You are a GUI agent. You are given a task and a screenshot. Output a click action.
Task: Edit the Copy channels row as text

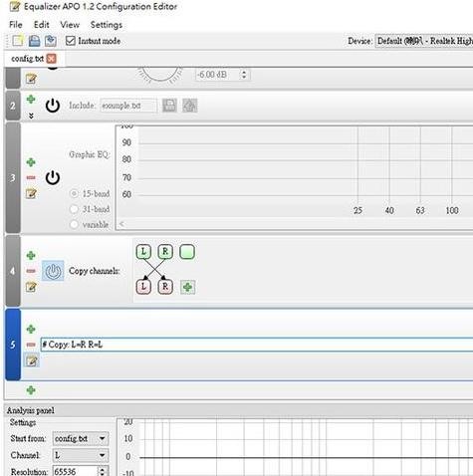pyautogui.click(x=31, y=287)
